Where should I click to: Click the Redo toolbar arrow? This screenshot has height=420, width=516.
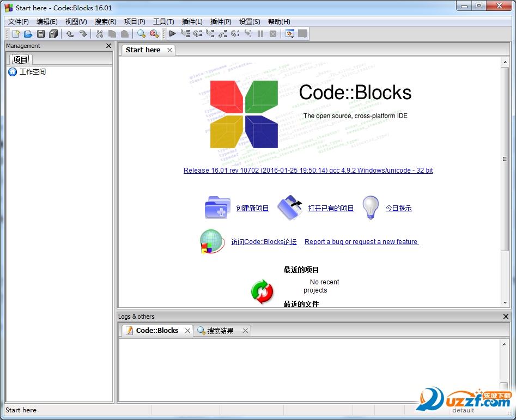(83, 34)
